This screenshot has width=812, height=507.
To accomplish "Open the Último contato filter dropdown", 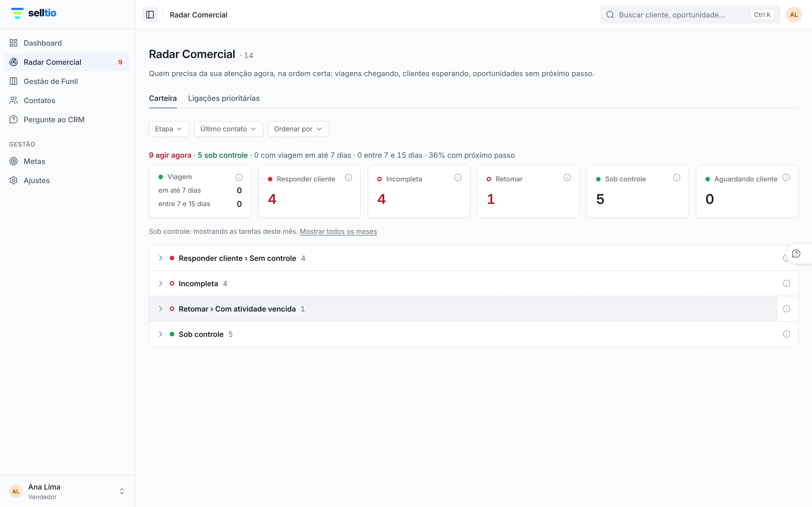I will 228,129.
